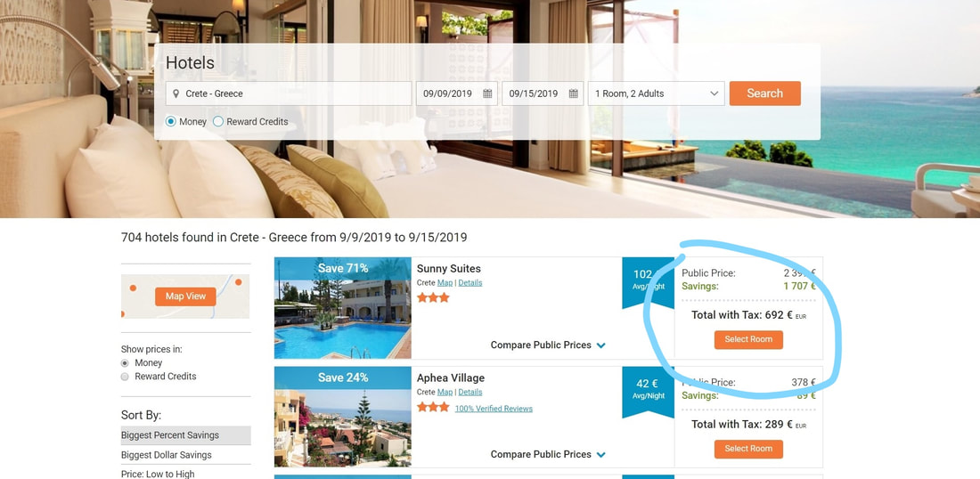Open the 1 Room, 2 Adults dropdown

tap(657, 93)
